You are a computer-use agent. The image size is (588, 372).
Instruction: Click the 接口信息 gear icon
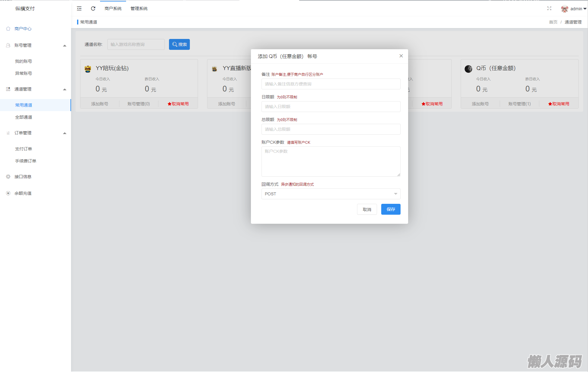tap(8, 177)
